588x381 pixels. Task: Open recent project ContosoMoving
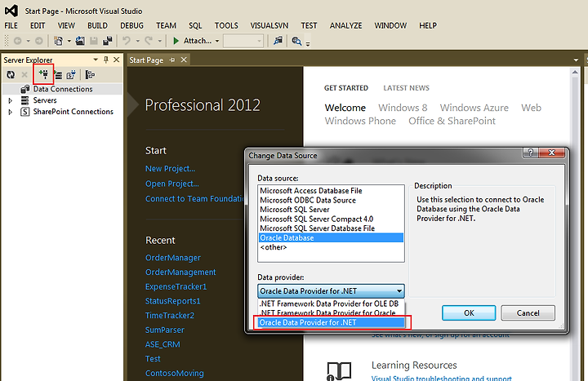175,373
